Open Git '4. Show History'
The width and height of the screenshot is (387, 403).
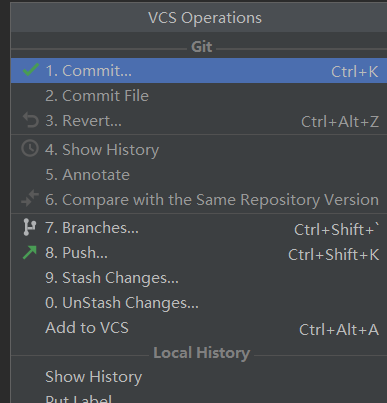point(199,149)
